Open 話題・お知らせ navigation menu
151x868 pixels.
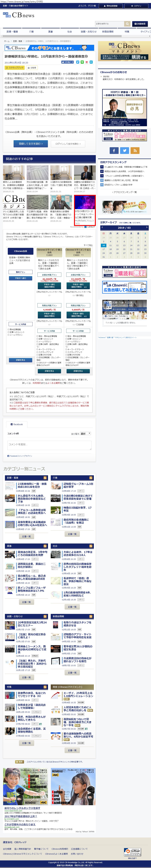pyautogui.click(x=88, y=31)
